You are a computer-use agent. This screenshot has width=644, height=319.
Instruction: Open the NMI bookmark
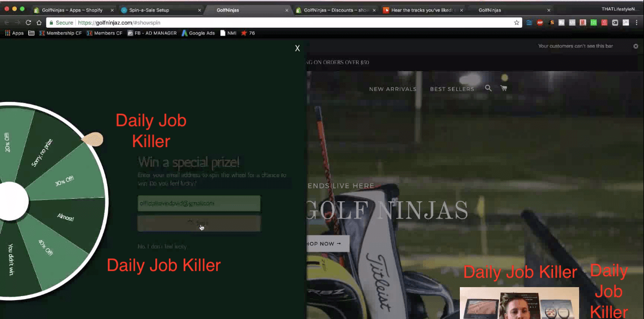(228, 33)
